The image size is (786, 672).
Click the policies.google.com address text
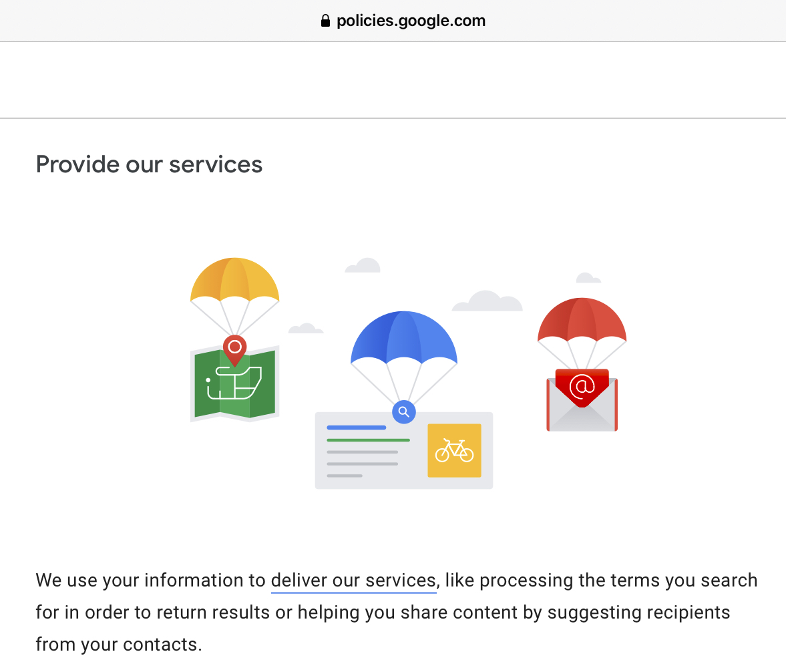tap(411, 21)
